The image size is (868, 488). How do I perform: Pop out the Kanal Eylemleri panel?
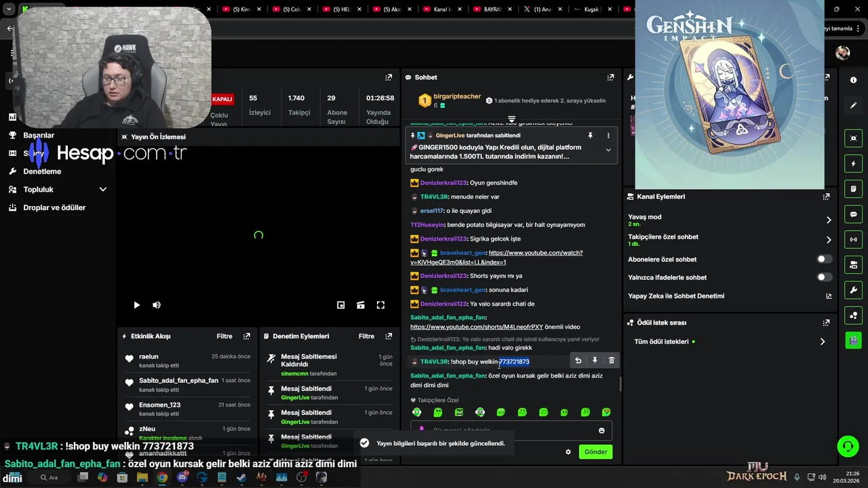point(826,197)
